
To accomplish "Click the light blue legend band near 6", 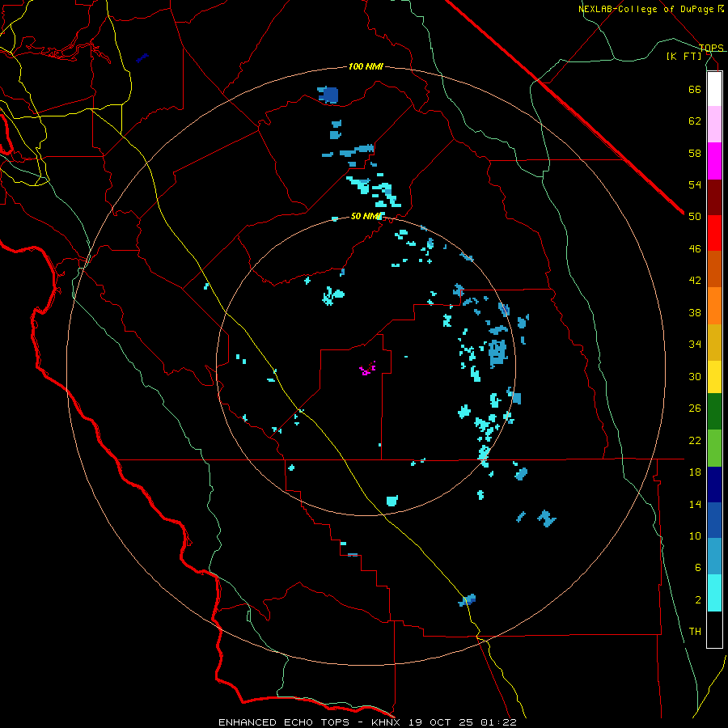I will coord(714,557).
